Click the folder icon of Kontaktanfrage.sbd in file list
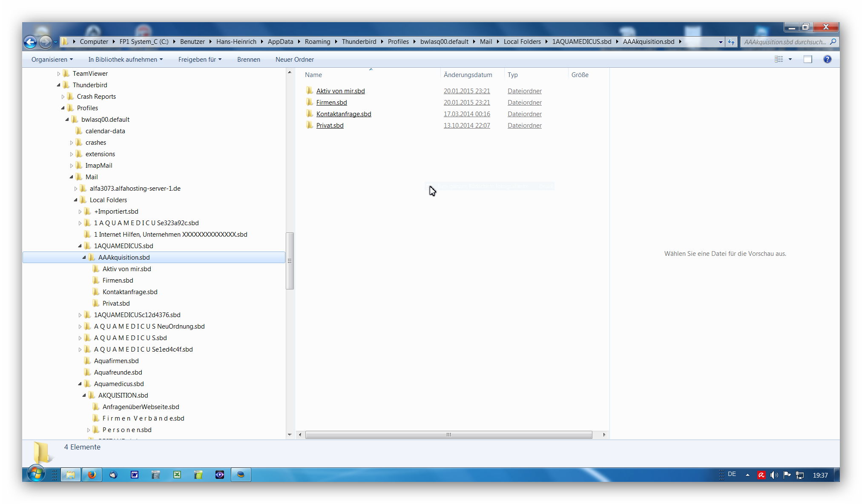 click(310, 114)
